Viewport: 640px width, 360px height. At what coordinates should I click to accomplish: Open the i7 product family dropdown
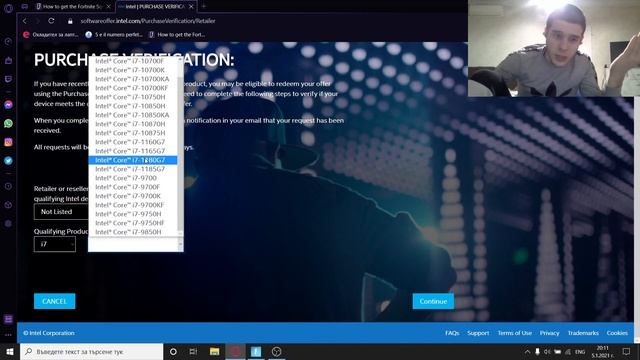click(x=55, y=244)
